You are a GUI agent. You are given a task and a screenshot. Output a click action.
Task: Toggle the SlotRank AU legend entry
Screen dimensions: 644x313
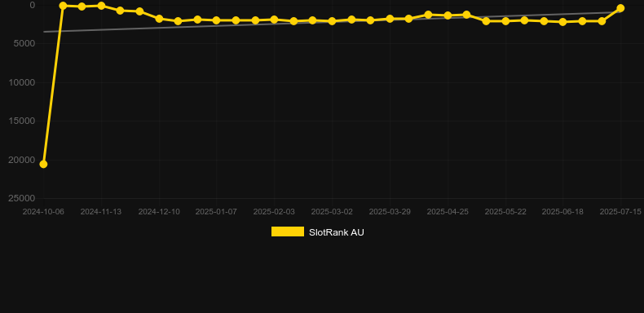click(317, 232)
